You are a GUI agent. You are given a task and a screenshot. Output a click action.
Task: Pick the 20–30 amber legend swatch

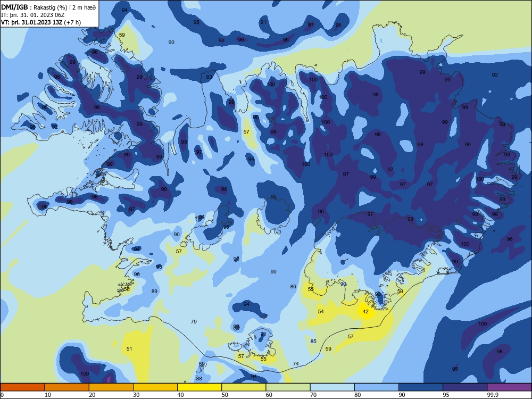click(111, 387)
